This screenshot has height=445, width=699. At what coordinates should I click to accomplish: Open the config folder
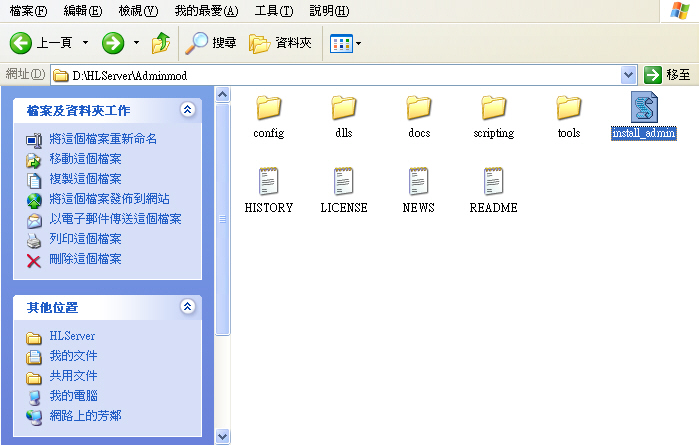[268, 108]
